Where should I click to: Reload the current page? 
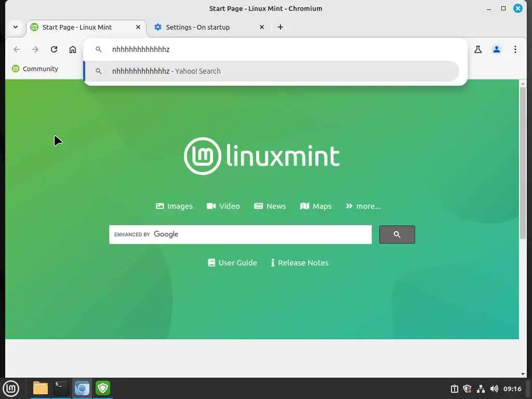click(x=54, y=49)
